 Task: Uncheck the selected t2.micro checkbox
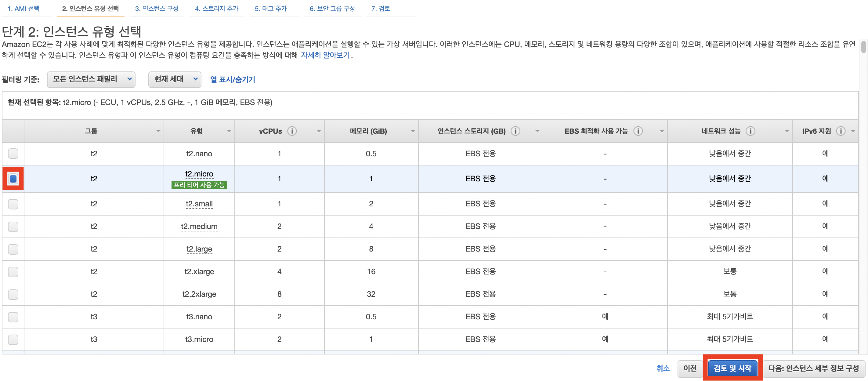[13, 179]
